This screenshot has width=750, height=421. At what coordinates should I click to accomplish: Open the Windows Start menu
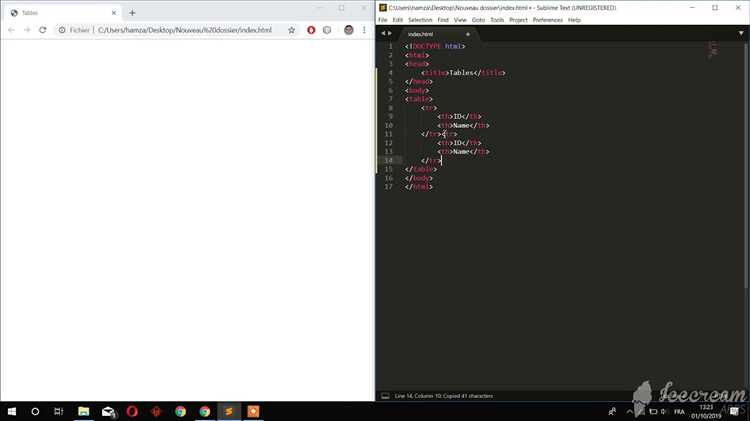coord(11,411)
